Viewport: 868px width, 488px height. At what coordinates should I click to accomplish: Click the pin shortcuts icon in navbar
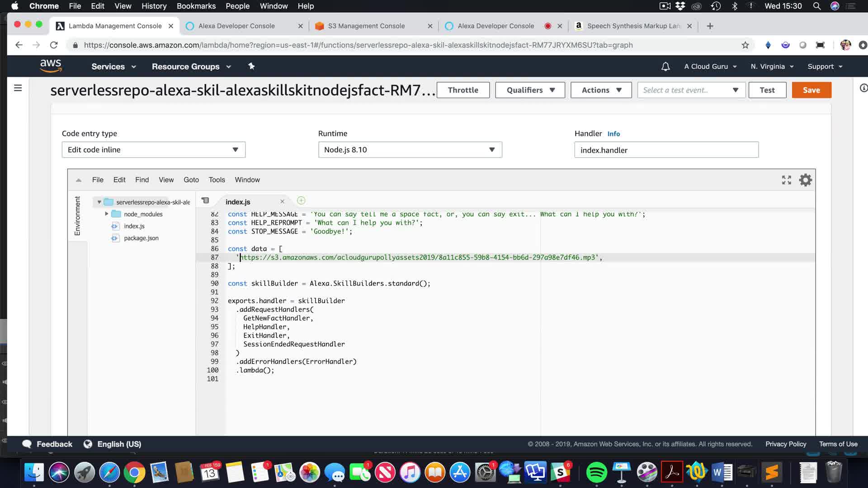(251, 66)
